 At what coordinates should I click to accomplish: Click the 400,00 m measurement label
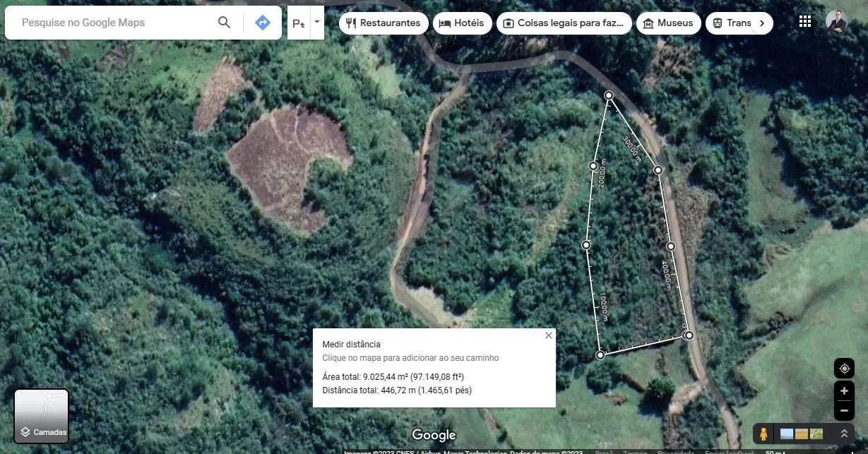click(667, 276)
